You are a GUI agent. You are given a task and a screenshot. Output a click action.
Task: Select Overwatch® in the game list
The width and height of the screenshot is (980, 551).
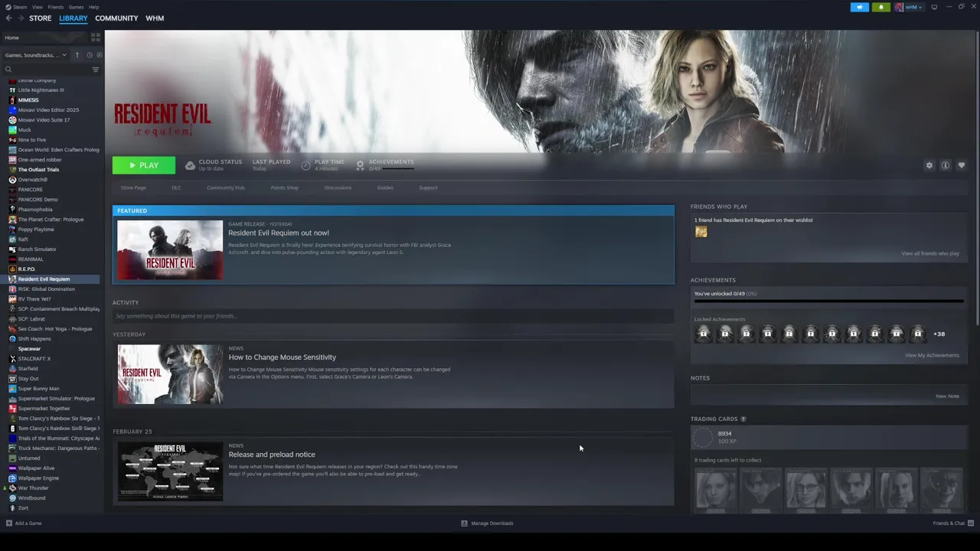[32, 180]
